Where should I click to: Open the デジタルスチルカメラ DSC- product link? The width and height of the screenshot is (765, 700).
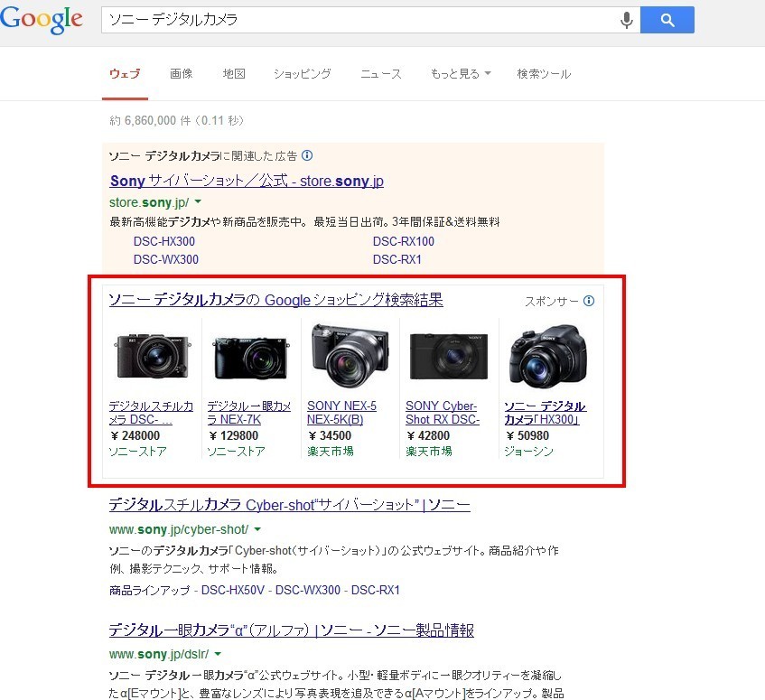[x=151, y=413]
